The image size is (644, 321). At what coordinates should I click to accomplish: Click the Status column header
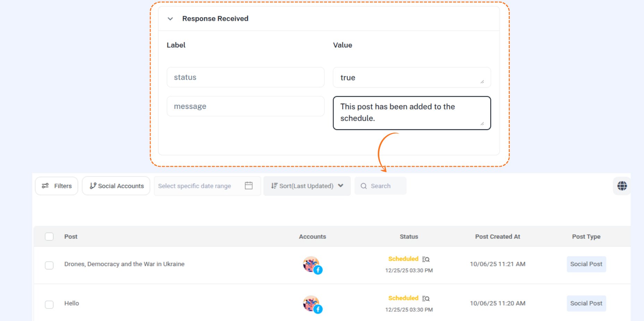coord(409,236)
